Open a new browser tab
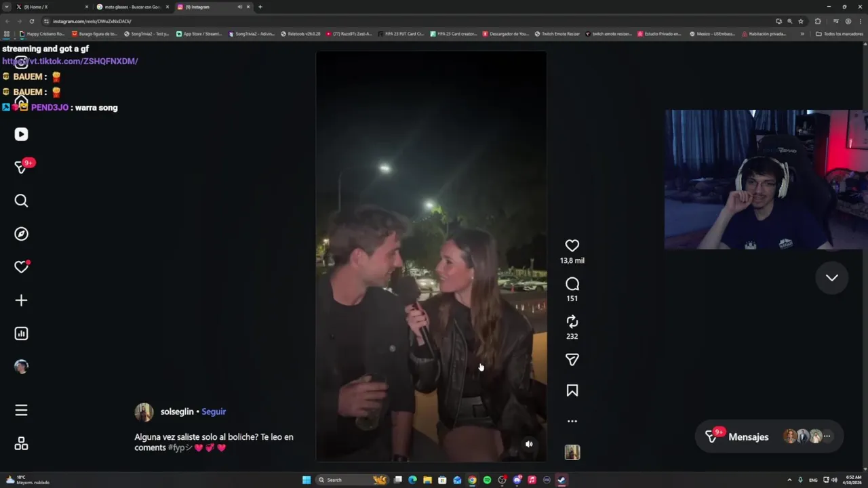The height and width of the screenshot is (488, 868). tap(260, 7)
